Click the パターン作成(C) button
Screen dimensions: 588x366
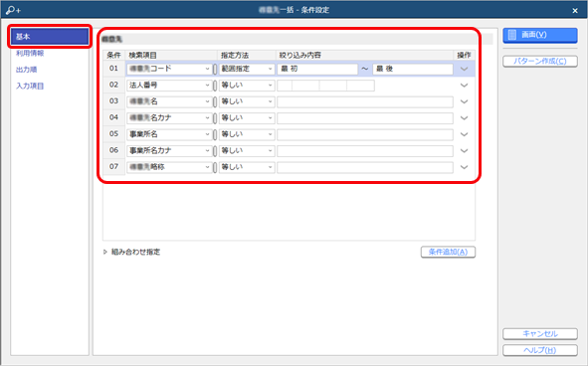coord(540,61)
